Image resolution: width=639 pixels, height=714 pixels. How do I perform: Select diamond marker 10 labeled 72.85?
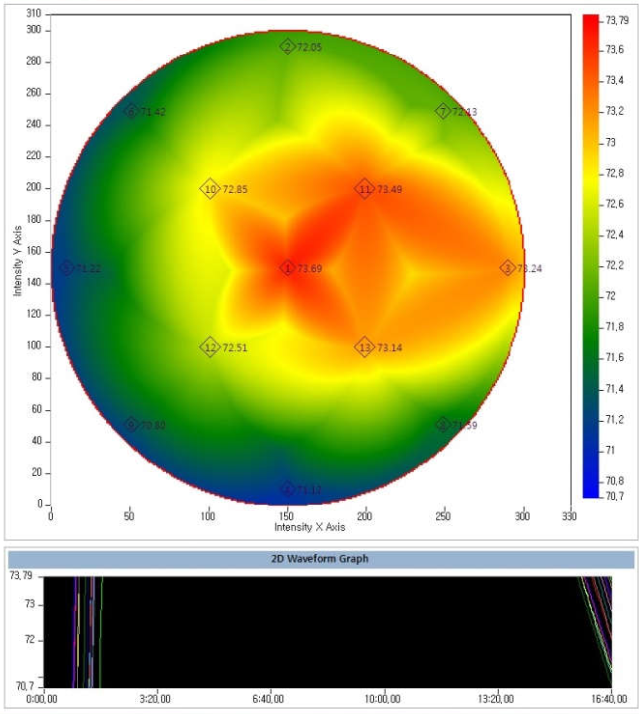tap(210, 189)
